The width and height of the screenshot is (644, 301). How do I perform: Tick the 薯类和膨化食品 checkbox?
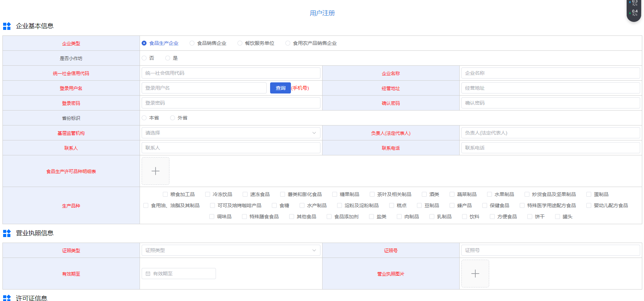click(283, 194)
